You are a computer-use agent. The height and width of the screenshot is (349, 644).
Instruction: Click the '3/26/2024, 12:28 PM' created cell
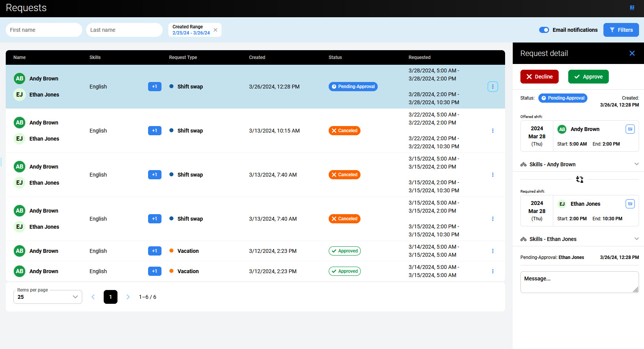tap(274, 87)
